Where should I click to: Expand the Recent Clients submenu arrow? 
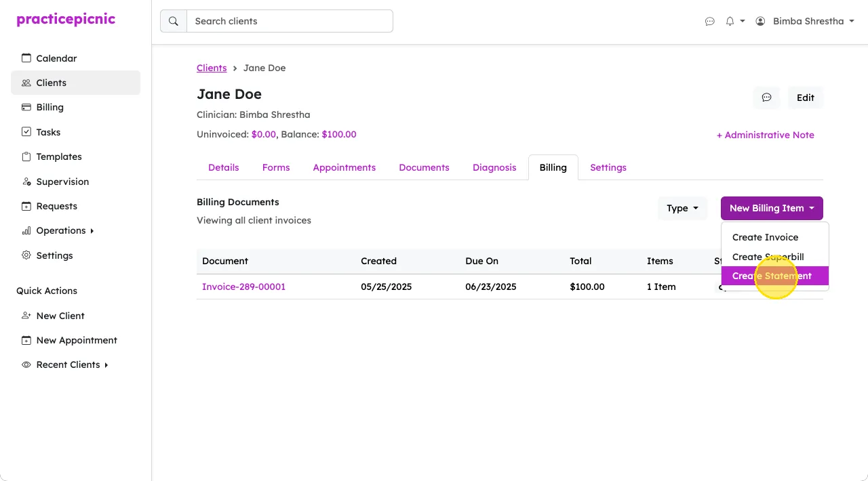106,365
